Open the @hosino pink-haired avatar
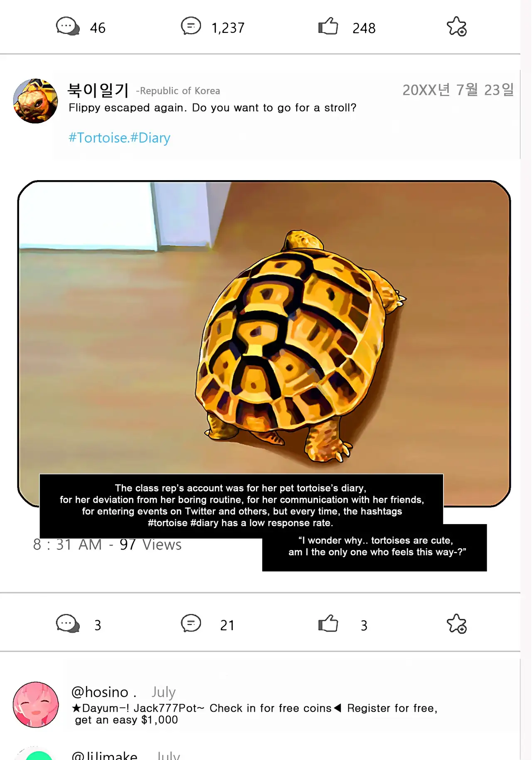This screenshot has height=760, width=532. click(x=36, y=704)
